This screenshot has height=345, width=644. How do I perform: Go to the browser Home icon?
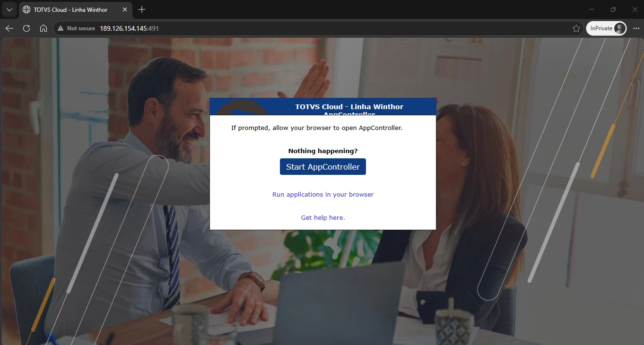coord(44,28)
